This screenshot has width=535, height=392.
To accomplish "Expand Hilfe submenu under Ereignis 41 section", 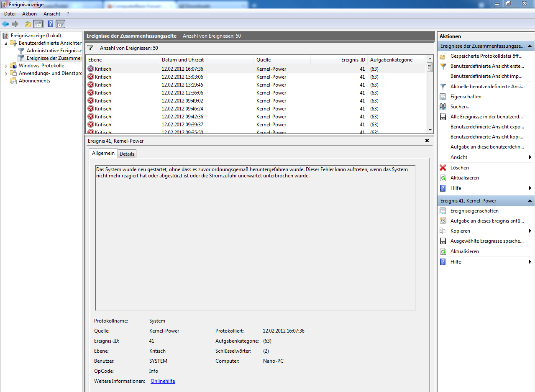I will point(530,262).
